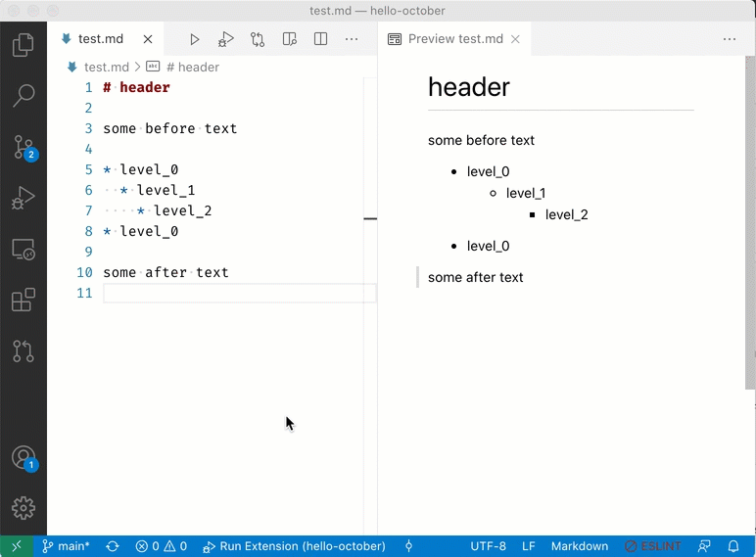Open Remote Explorer view in activity bar
This screenshot has width=756, height=557.
pos(24,250)
